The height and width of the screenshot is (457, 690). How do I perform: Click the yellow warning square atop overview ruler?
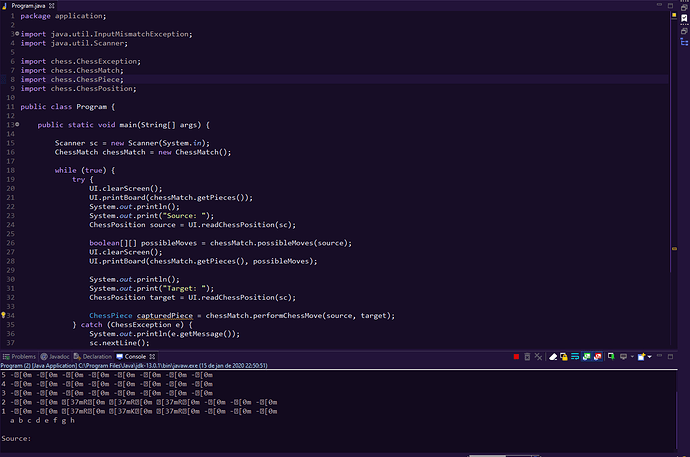(674, 15)
